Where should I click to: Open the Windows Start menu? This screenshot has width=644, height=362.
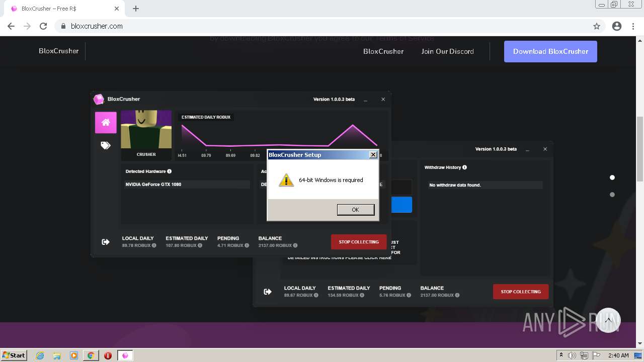[x=14, y=355]
